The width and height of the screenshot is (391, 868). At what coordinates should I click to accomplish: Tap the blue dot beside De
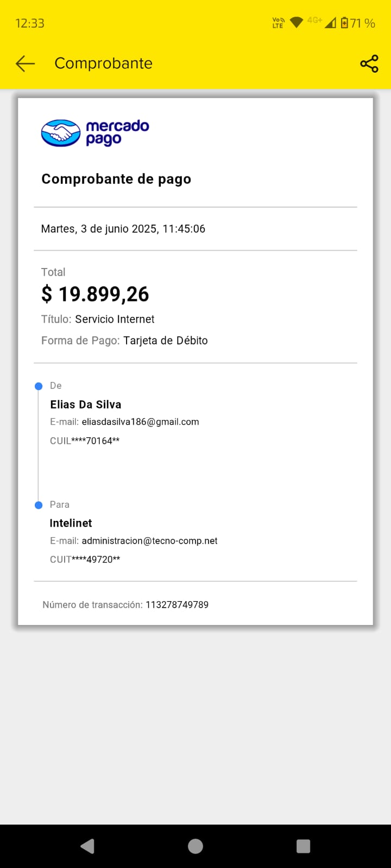(39, 386)
